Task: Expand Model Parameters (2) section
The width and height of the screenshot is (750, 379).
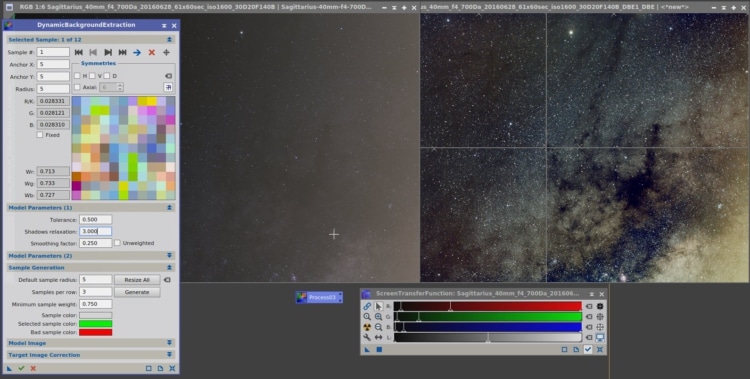Action: pyautogui.click(x=169, y=256)
